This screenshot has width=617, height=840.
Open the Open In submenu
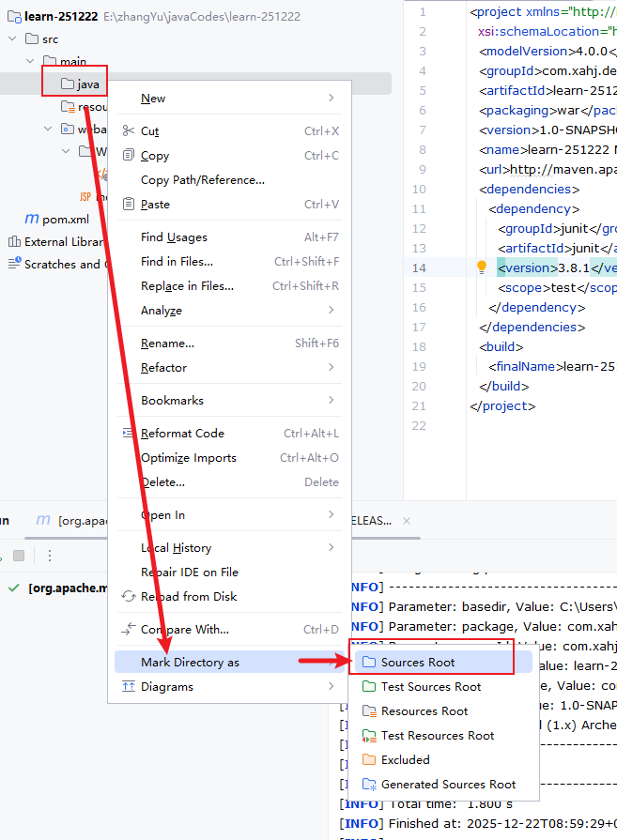click(229, 515)
